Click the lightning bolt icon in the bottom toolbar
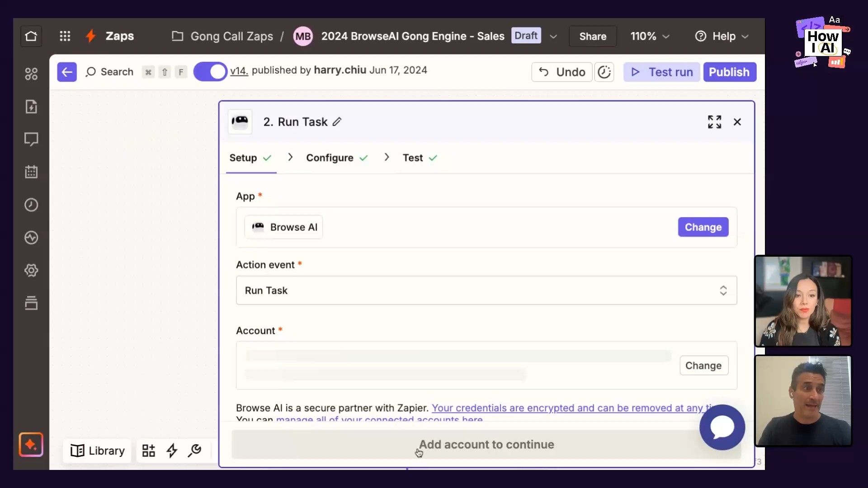 click(x=172, y=450)
